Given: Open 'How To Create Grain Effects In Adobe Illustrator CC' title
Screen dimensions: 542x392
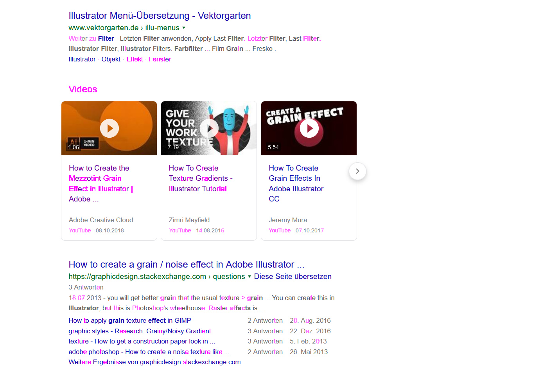Looking at the screenshot, I should point(296,183).
